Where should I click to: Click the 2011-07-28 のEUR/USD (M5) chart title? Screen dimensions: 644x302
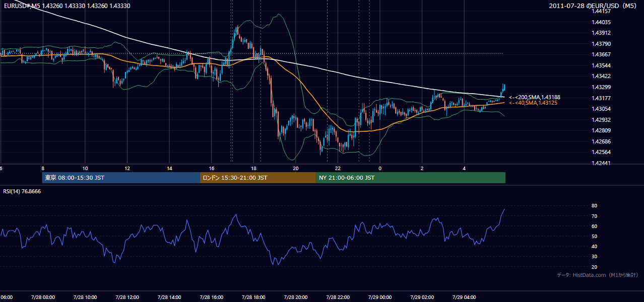point(594,6)
